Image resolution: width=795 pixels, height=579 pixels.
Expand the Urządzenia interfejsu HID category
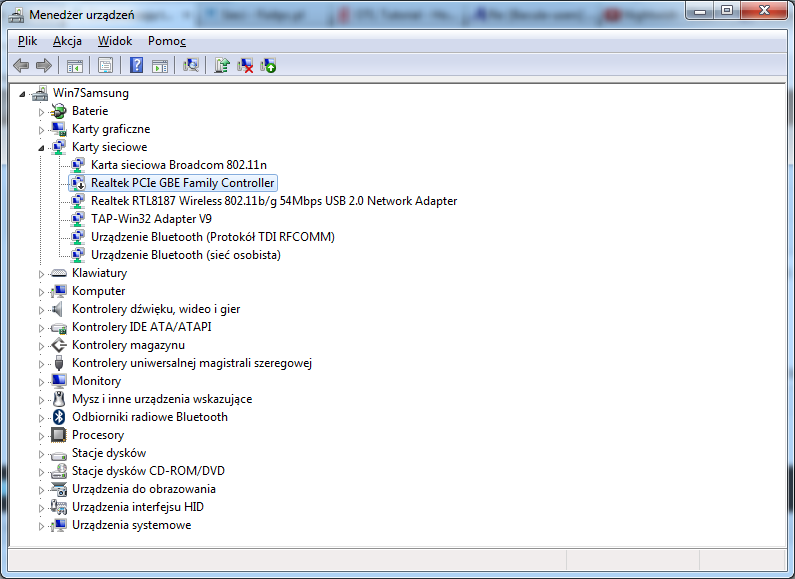point(42,508)
